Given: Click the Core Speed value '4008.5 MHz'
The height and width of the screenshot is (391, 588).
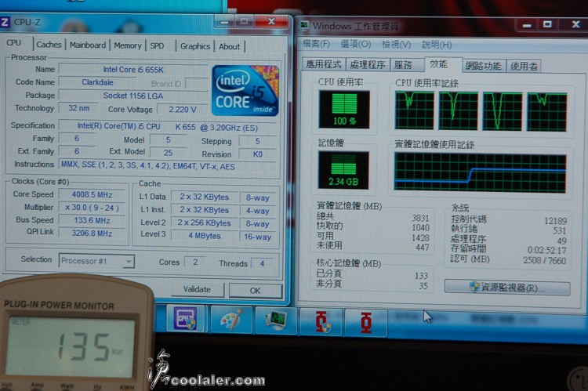Looking at the screenshot, I should tap(93, 194).
